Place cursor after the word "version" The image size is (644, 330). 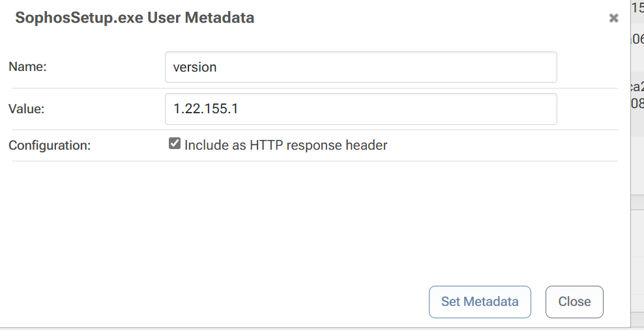[x=217, y=67]
